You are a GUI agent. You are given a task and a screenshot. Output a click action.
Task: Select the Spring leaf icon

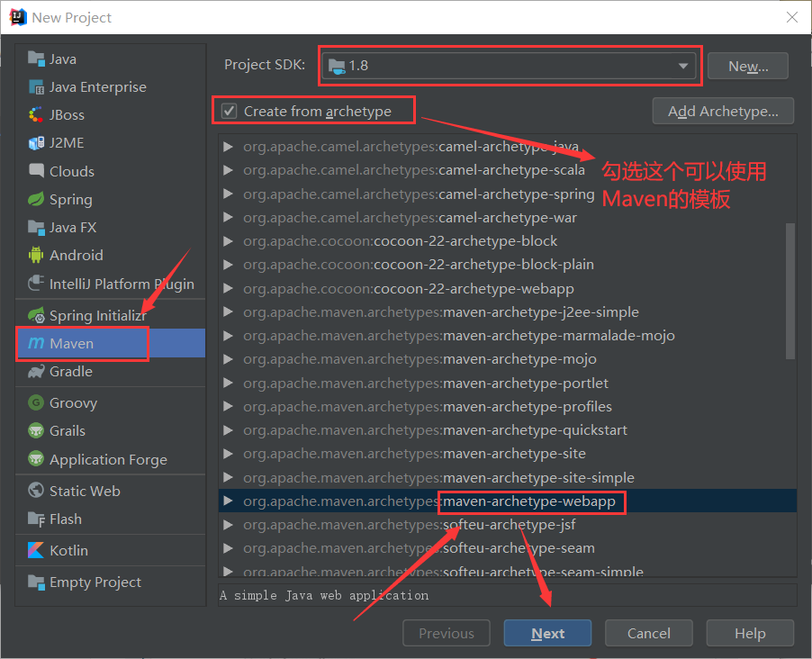[x=36, y=200]
